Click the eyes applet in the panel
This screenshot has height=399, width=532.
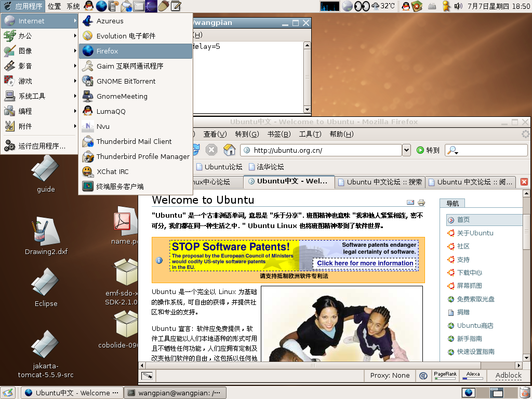(362, 6)
